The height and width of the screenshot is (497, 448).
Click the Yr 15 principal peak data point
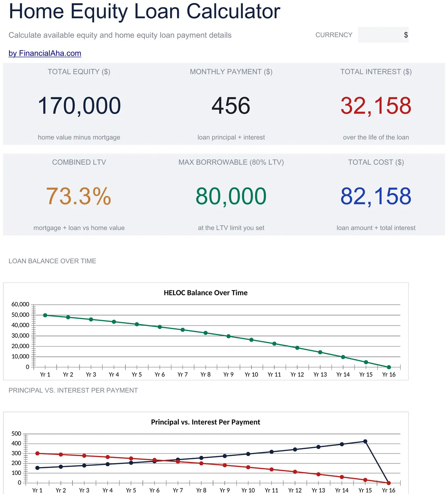[x=365, y=441]
